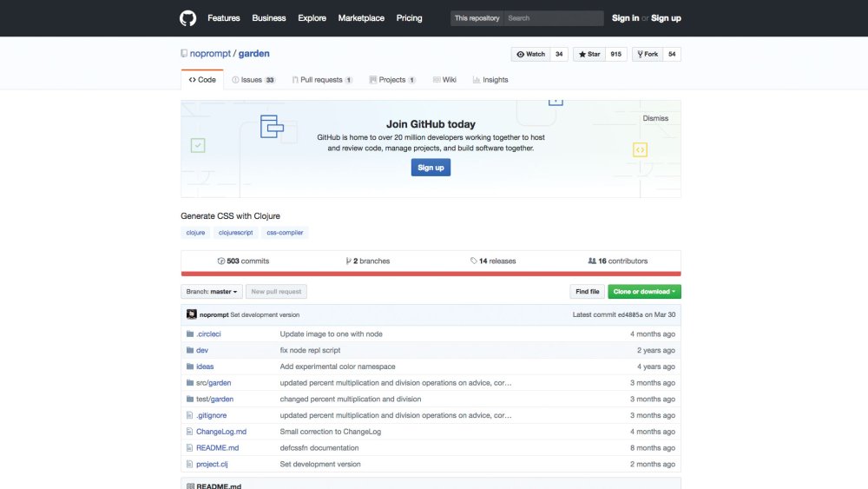This screenshot has height=489, width=868.
Task: Open the src/garden folder link
Action: click(214, 383)
